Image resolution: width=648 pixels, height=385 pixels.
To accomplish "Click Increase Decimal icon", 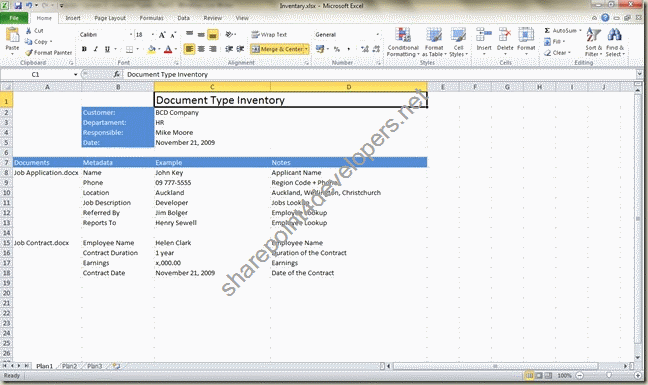I will 364,49.
